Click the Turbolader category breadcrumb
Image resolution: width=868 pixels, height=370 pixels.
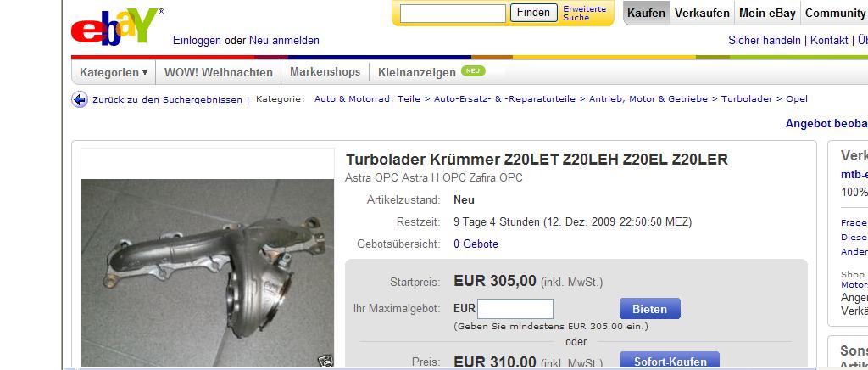(747, 99)
